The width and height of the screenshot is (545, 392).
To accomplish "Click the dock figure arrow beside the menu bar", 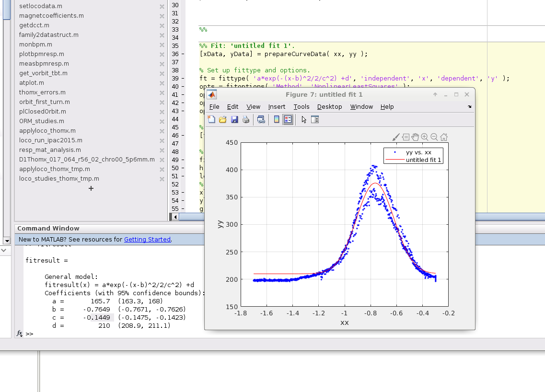I will click(469, 107).
